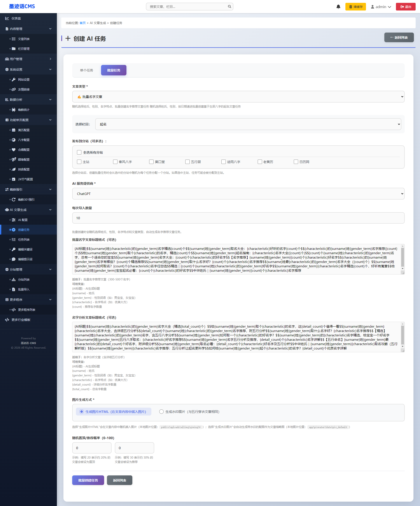
Task: Switch to the 单个任务 tab
Action: click(x=87, y=70)
